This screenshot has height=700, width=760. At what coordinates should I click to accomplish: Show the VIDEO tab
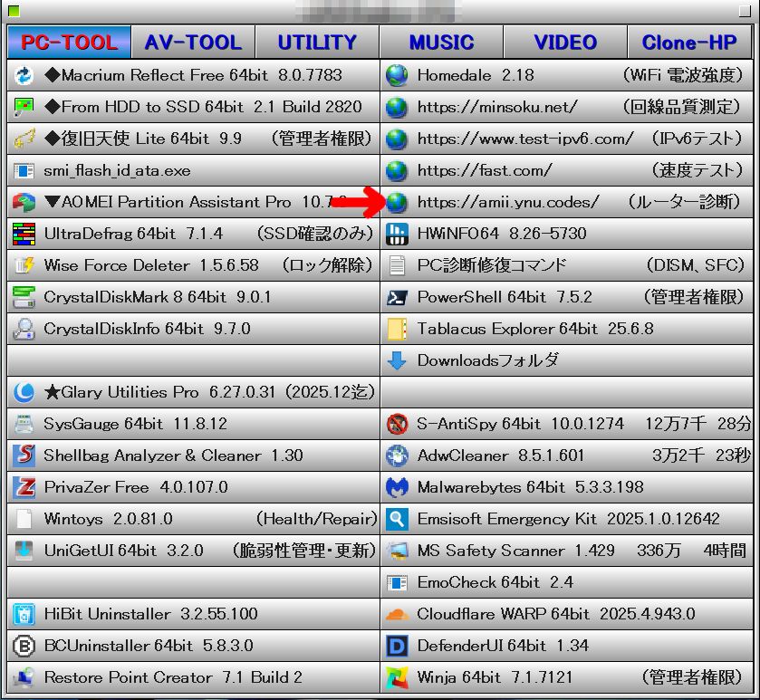[565, 43]
